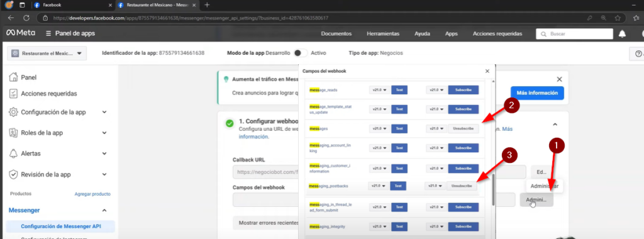Screen dimensions: 644x239
Task: Click Unsubscribe for messages field
Action: tap(464, 128)
